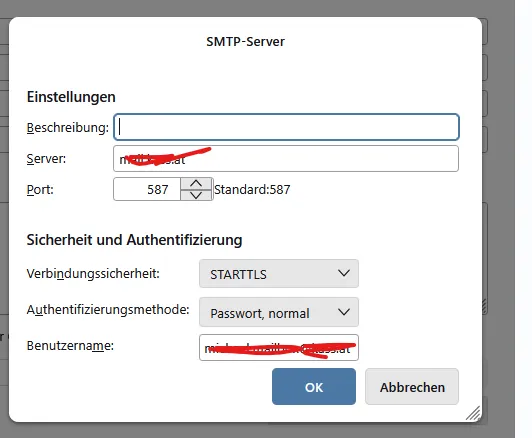Click the 'Beschreibung:' label
The image size is (532, 438).
[x=68, y=128]
